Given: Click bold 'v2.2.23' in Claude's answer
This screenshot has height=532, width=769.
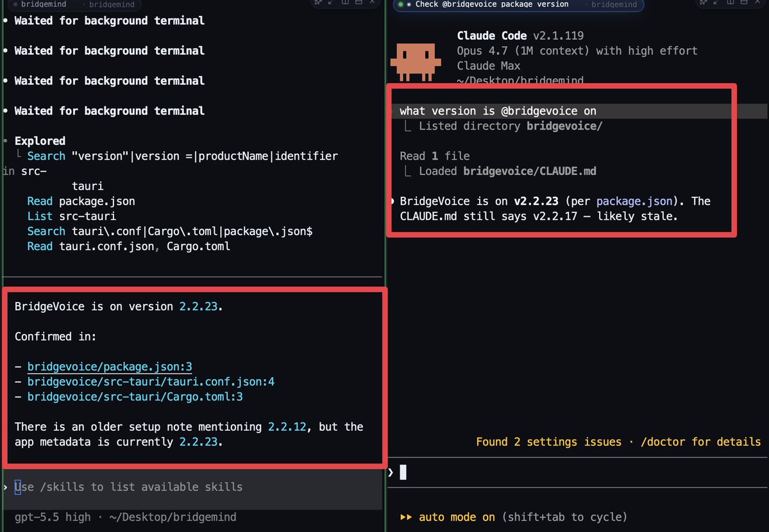Looking at the screenshot, I should [536, 201].
